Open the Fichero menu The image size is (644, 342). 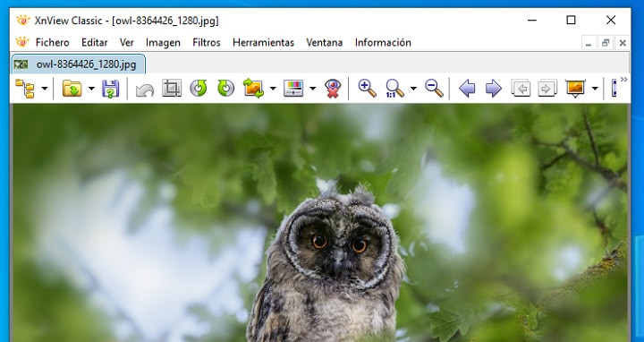52,42
